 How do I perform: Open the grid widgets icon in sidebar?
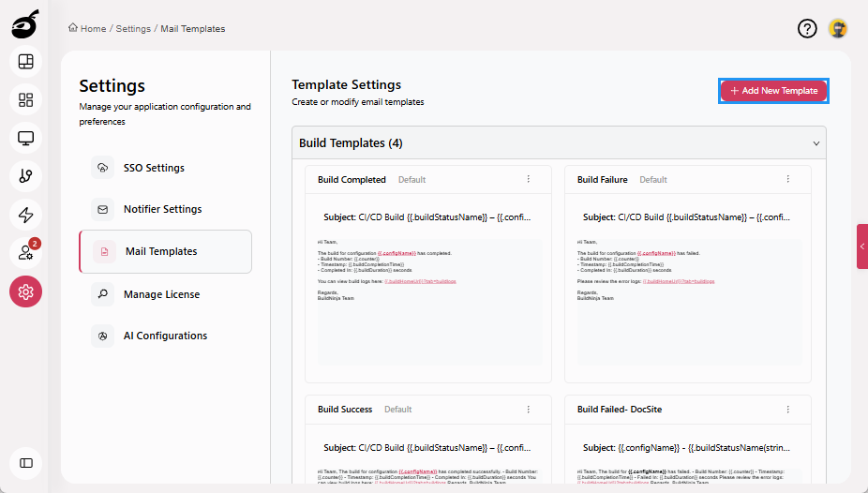(x=25, y=99)
